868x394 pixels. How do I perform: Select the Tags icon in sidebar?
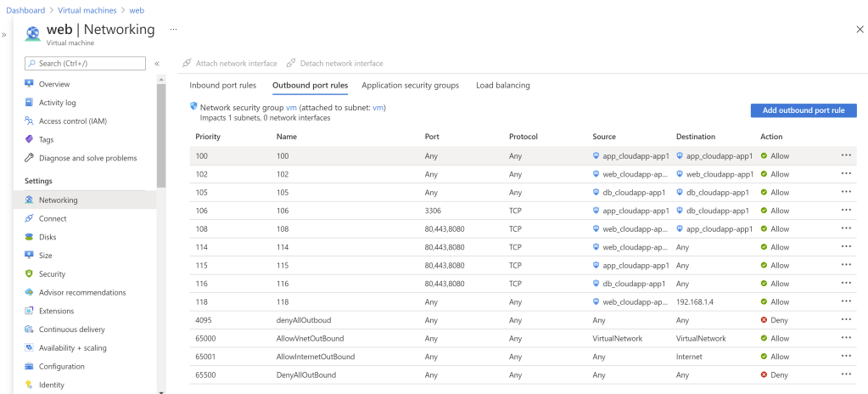pyautogui.click(x=29, y=139)
